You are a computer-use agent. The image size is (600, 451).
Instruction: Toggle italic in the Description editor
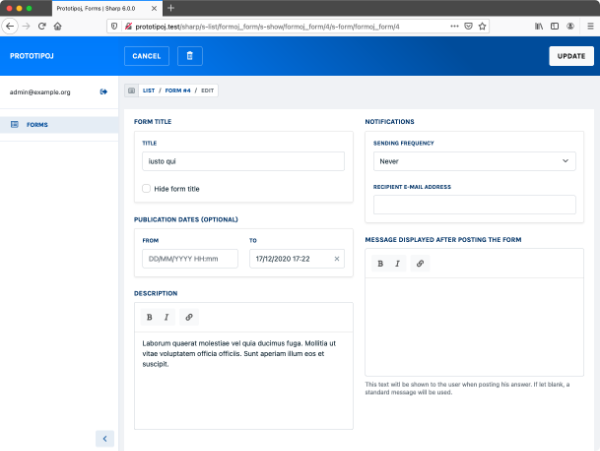(166, 317)
